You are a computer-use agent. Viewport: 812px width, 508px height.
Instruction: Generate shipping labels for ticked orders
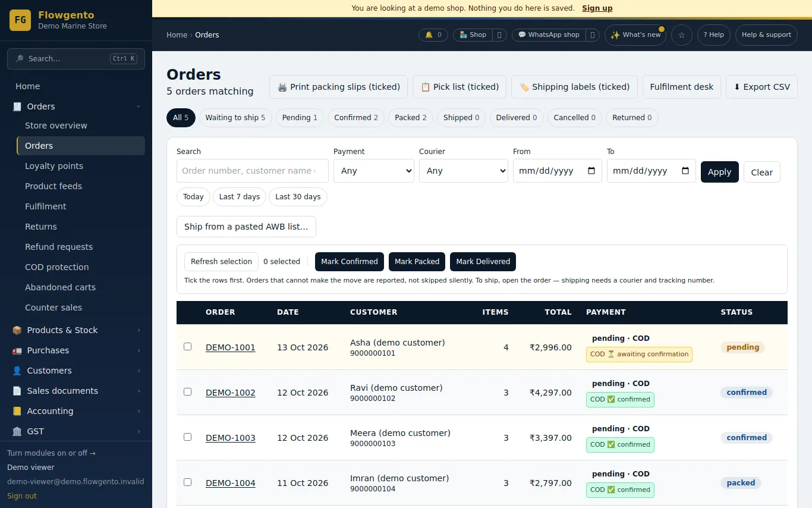(x=574, y=87)
